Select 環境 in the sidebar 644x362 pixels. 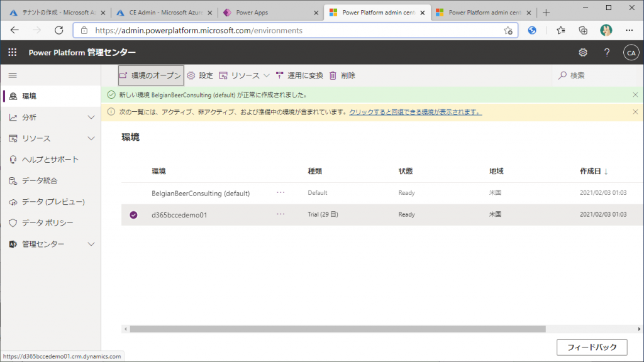click(x=50, y=96)
